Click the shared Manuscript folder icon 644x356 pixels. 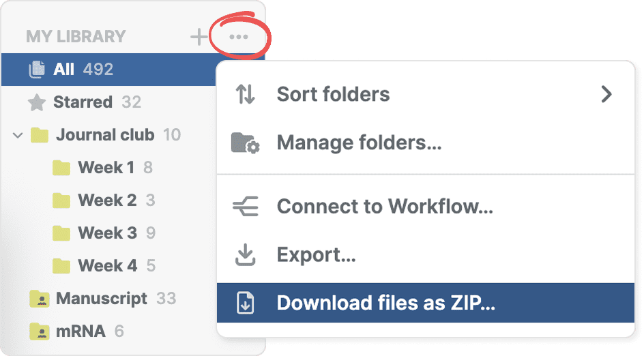40,299
